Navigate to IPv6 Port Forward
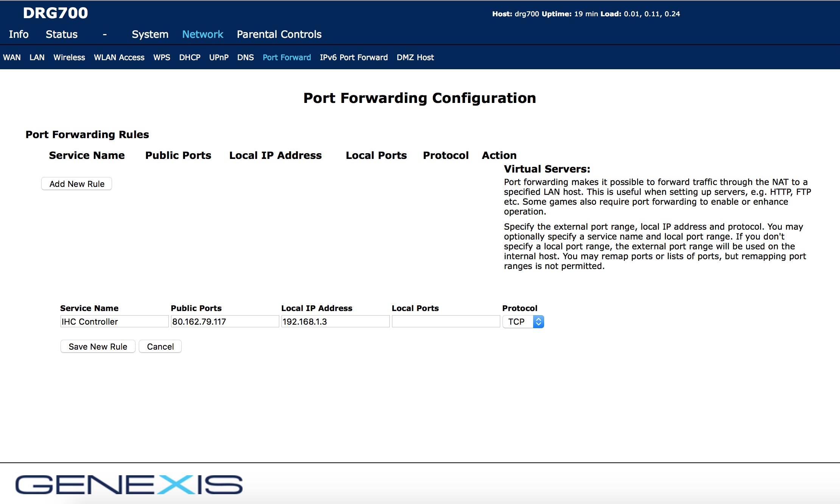This screenshot has width=840, height=504. click(353, 58)
